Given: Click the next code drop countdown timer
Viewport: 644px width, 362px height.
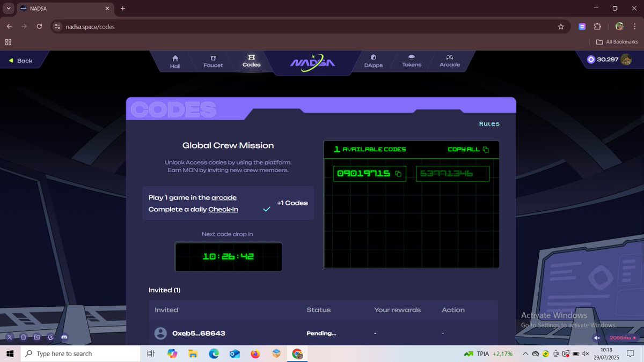Looking at the screenshot, I should (228, 256).
